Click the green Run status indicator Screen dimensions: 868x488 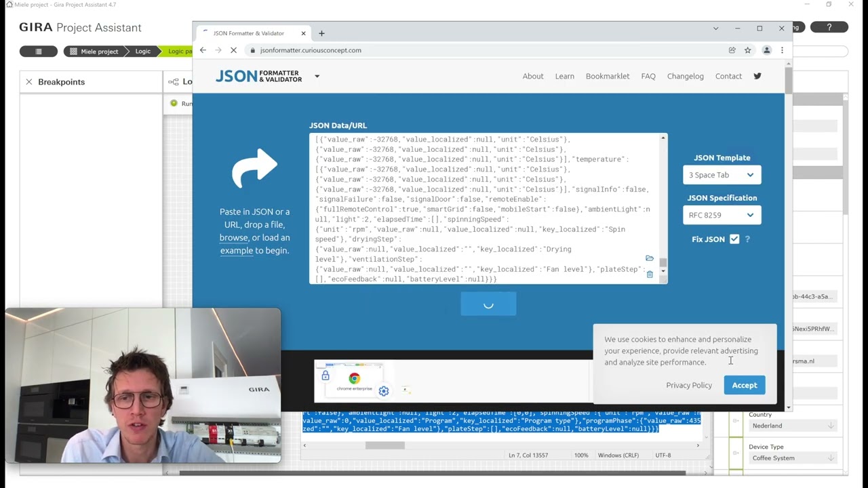click(x=174, y=103)
